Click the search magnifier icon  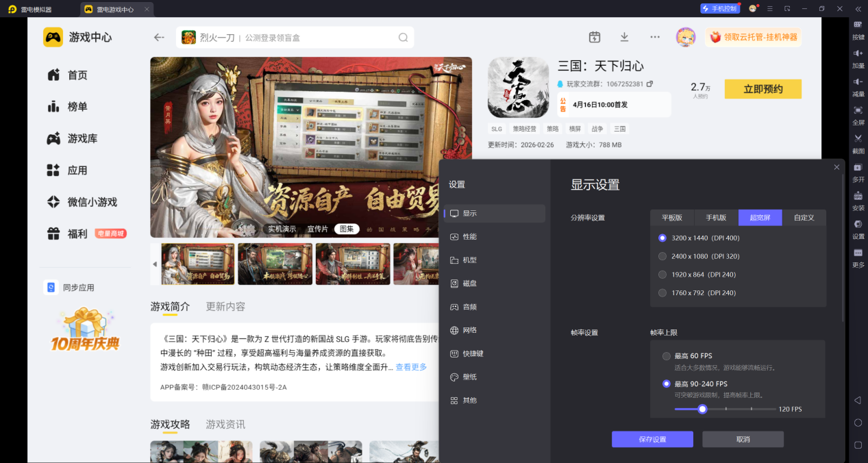404,38
